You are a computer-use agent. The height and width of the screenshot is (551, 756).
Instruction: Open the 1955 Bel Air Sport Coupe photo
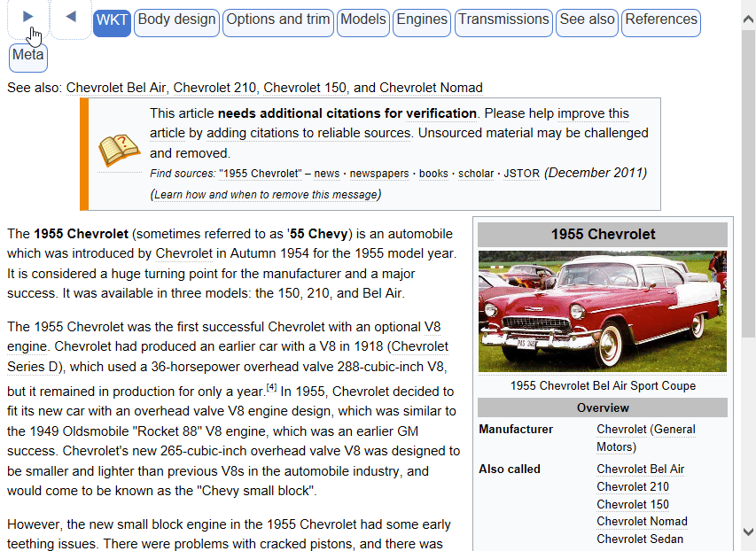602,311
